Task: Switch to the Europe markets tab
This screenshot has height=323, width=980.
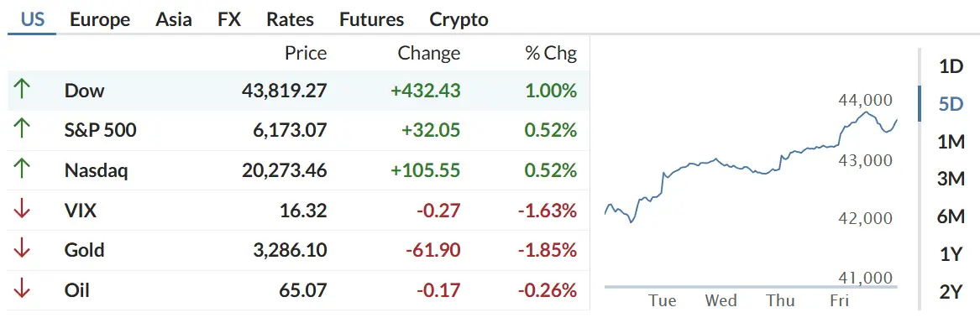Action: click(x=100, y=20)
